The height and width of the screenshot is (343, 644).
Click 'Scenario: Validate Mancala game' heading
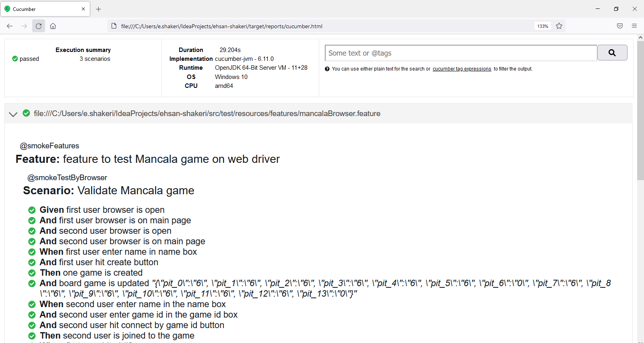(x=109, y=191)
